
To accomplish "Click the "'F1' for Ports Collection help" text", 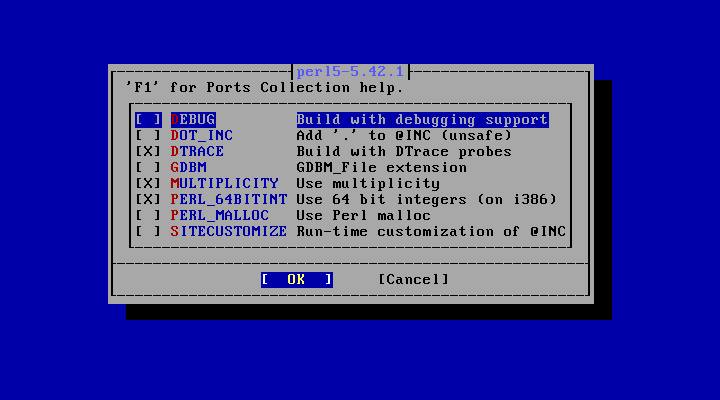I will pos(265,88).
